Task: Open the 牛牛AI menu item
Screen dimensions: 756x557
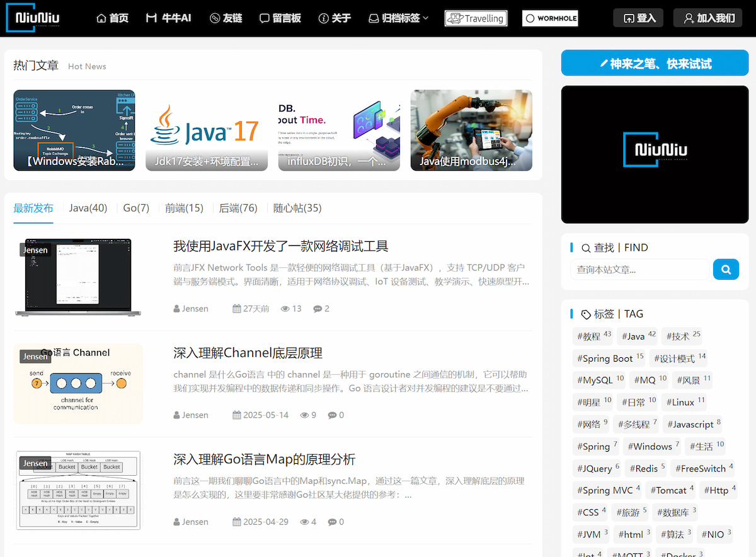Action: (x=168, y=18)
